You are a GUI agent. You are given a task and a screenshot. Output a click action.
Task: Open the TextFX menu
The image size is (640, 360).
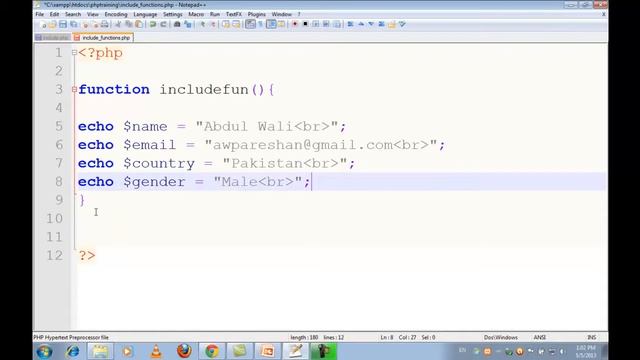tap(234, 14)
